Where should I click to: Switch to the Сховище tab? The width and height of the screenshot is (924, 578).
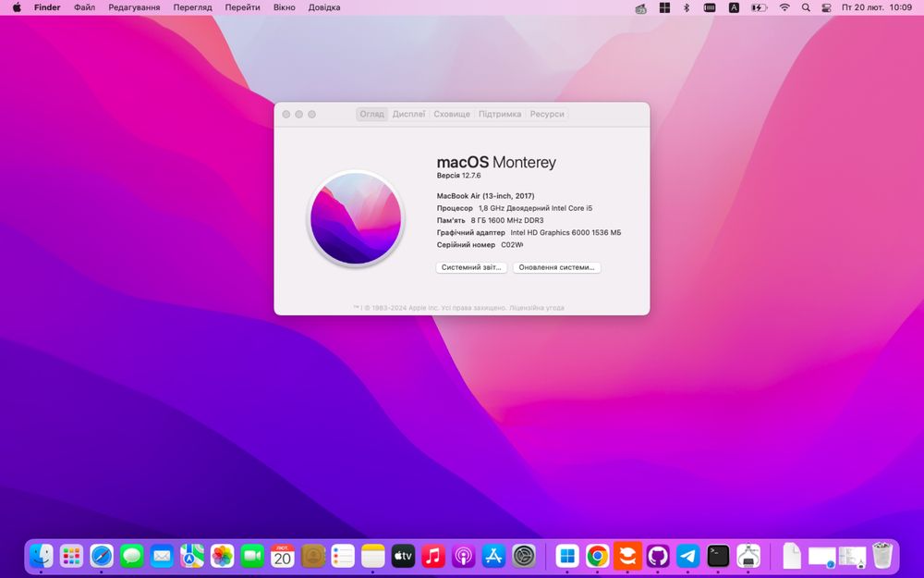(452, 114)
